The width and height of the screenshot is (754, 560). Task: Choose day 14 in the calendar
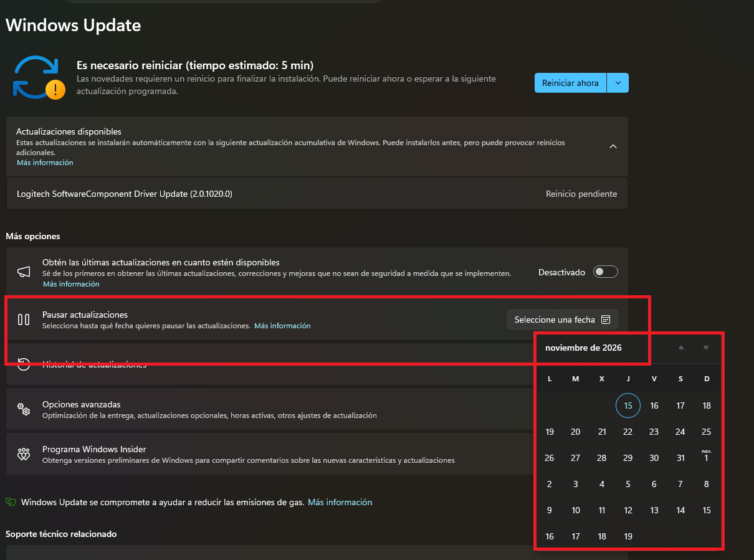tap(680, 510)
